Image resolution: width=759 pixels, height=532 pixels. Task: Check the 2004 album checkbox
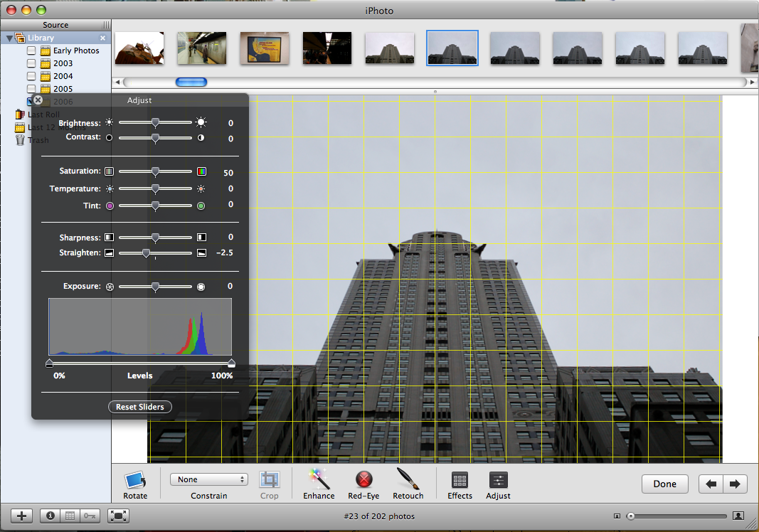(31, 76)
